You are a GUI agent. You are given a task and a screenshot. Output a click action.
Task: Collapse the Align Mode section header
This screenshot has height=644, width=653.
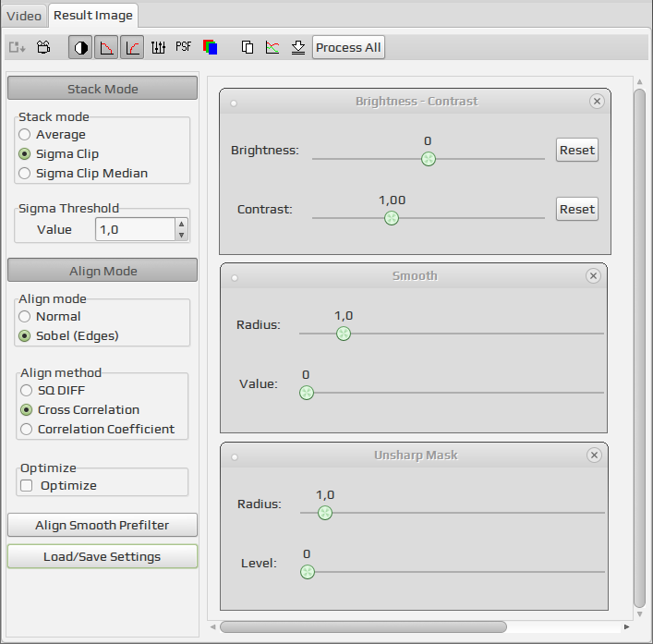103,271
